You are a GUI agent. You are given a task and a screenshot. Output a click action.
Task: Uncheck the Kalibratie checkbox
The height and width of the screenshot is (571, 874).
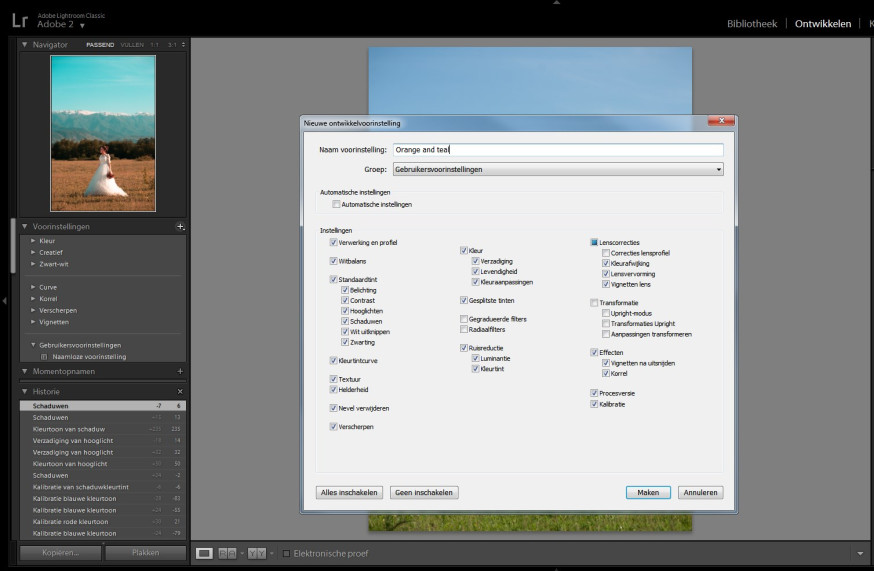pos(594,404)
